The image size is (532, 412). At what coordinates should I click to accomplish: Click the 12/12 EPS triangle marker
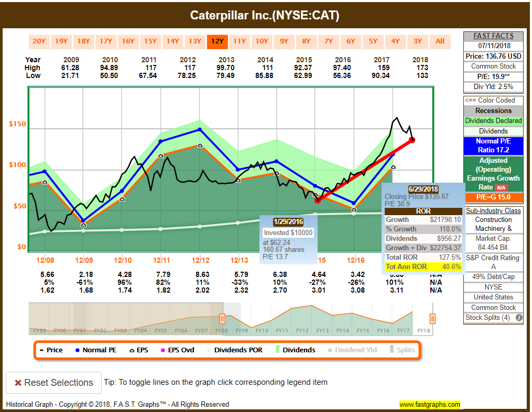(200, 146)
